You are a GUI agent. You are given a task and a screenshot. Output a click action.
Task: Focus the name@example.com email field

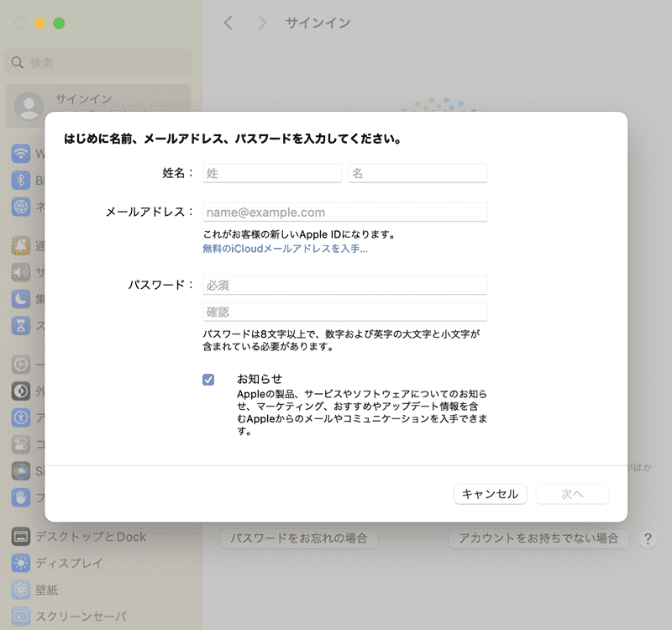[345, 213]
